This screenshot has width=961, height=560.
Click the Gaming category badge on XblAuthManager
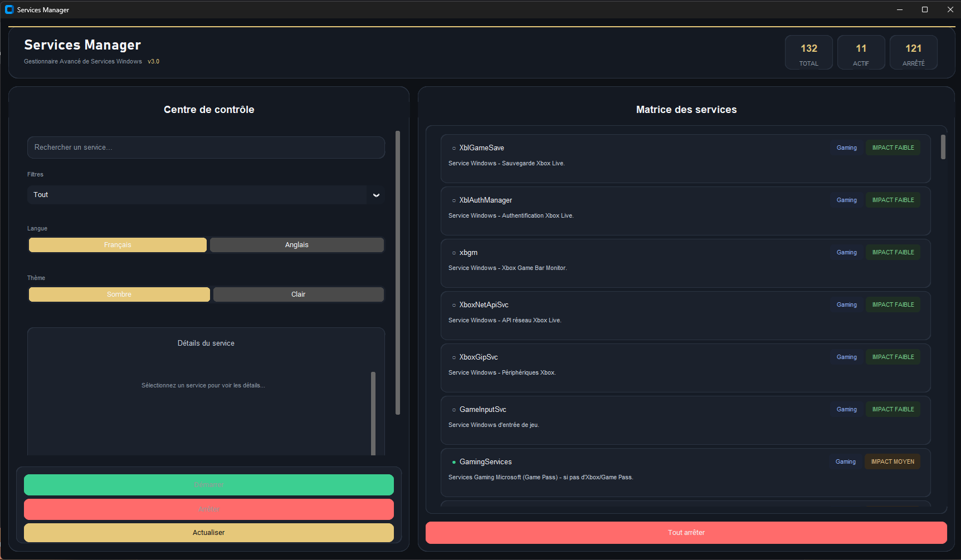click(x=846, y=200)
